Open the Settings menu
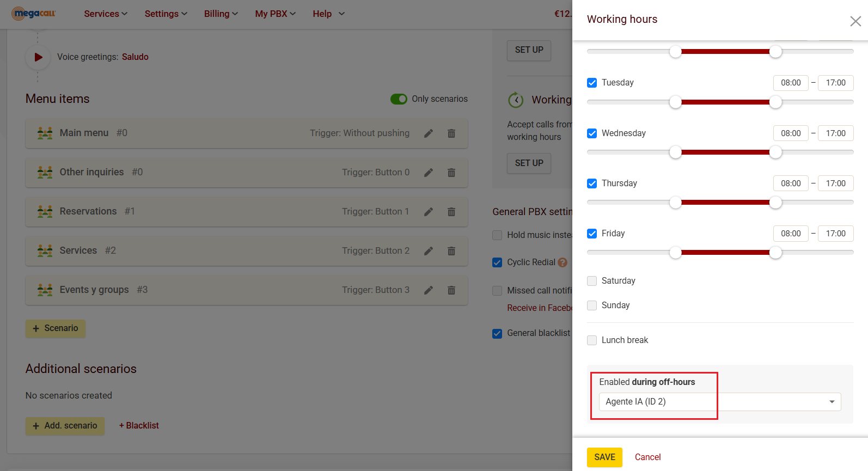Image resolution: width=868 pixels, height=471 pixels. pyautogui.click(x=166, y=14)
